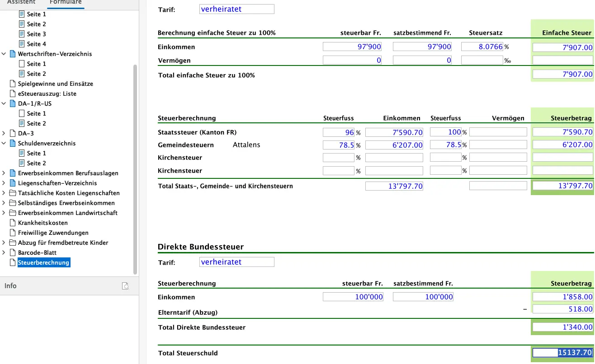Click the Barcode-Blatt page icon
The height and width of the screenshot is (364, 595).
[13, 252]
